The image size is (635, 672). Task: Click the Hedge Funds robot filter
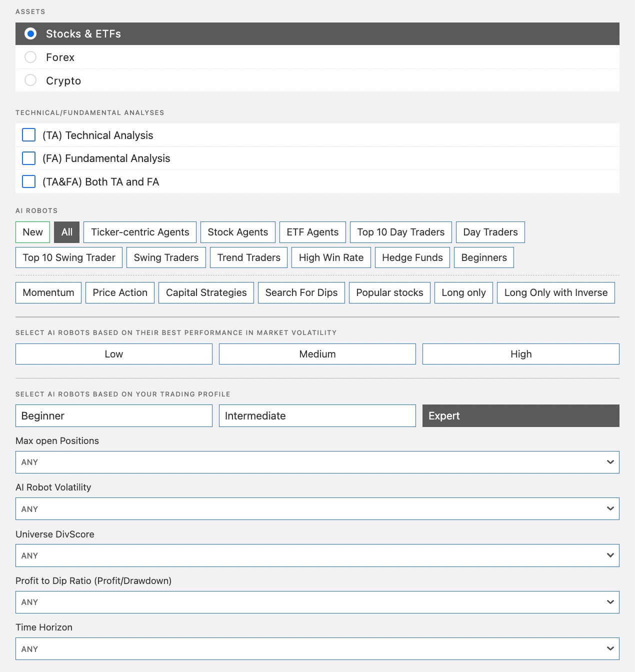pyautogui.click(x=412, y=257)
